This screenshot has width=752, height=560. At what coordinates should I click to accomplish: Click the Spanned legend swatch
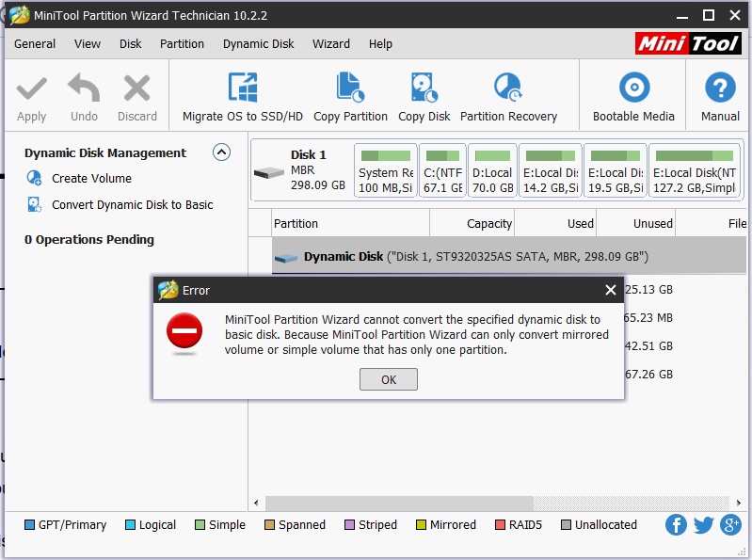[x=269, y=525]
